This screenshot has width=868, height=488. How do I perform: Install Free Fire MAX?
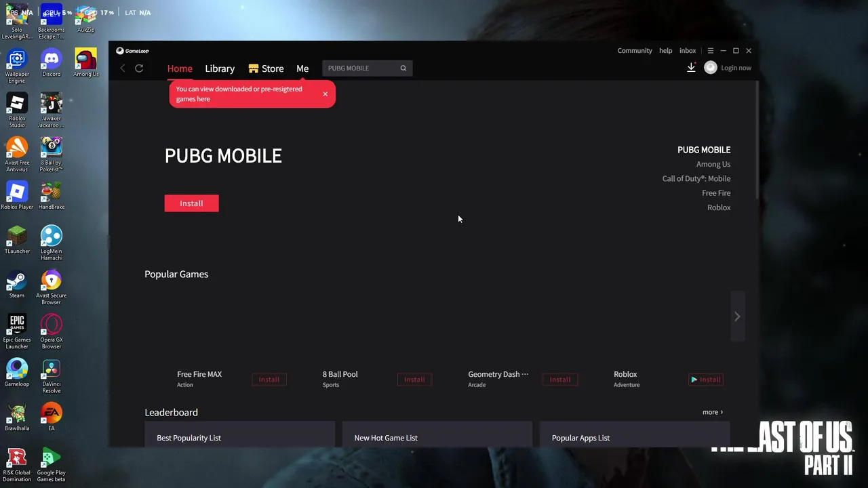click(269, 380)
